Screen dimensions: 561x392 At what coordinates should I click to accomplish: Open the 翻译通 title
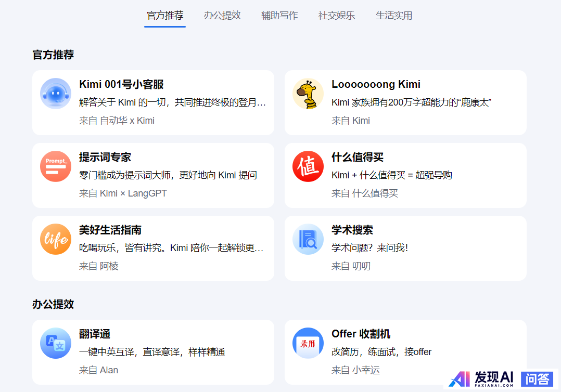click(x=95, y=334)
